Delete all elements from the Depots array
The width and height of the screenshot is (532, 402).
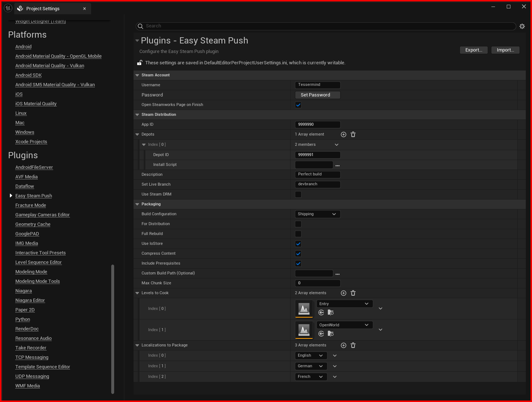(x=353, y=134)
